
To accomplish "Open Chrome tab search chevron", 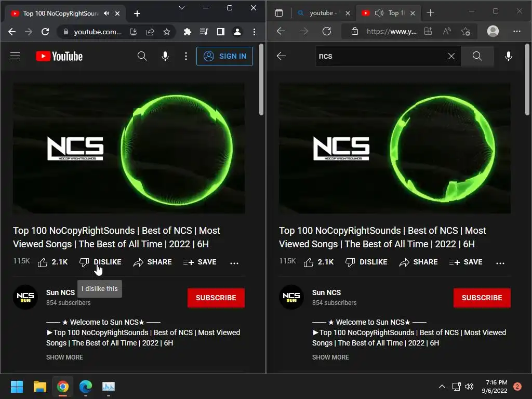I will [182, 8].
